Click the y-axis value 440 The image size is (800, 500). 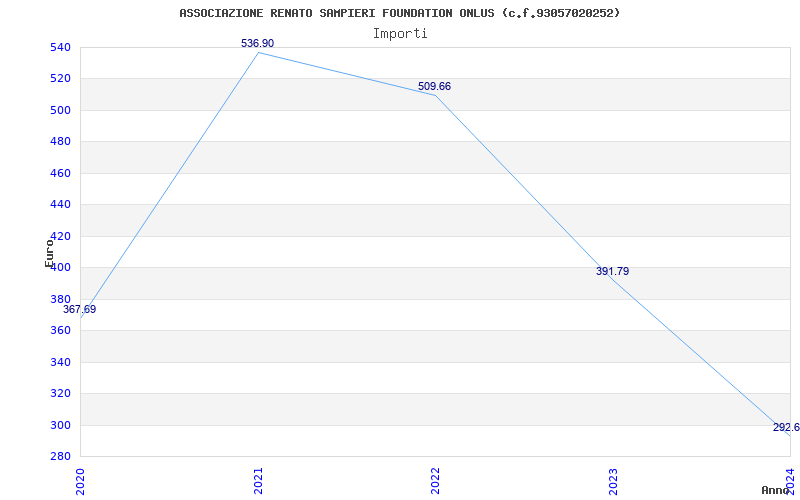pos(60,205)
